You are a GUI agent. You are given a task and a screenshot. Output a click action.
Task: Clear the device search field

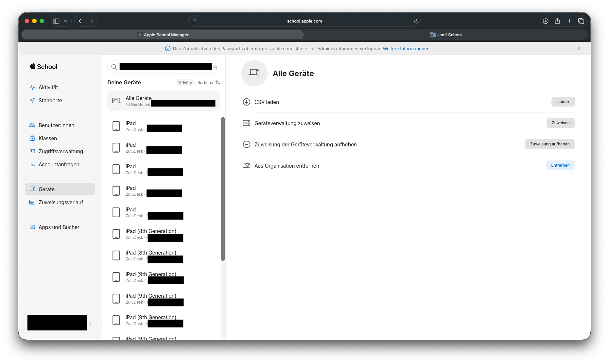click(215, 67)
